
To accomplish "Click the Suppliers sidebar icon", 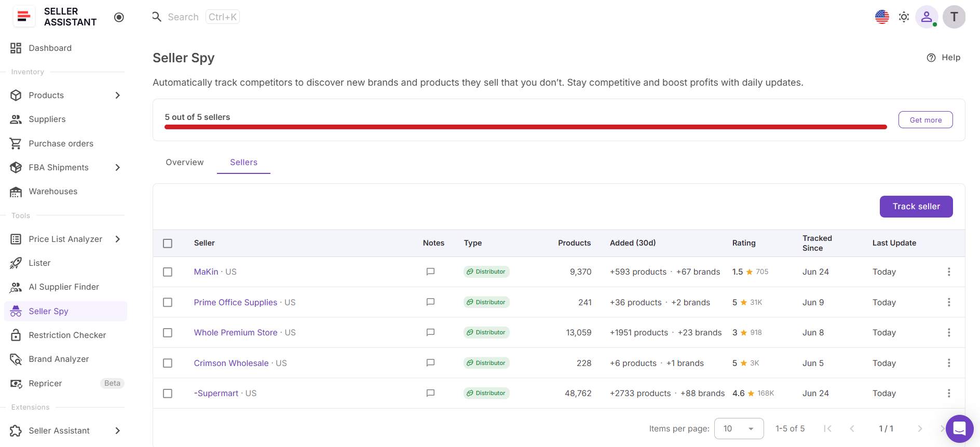I will 16,119.
